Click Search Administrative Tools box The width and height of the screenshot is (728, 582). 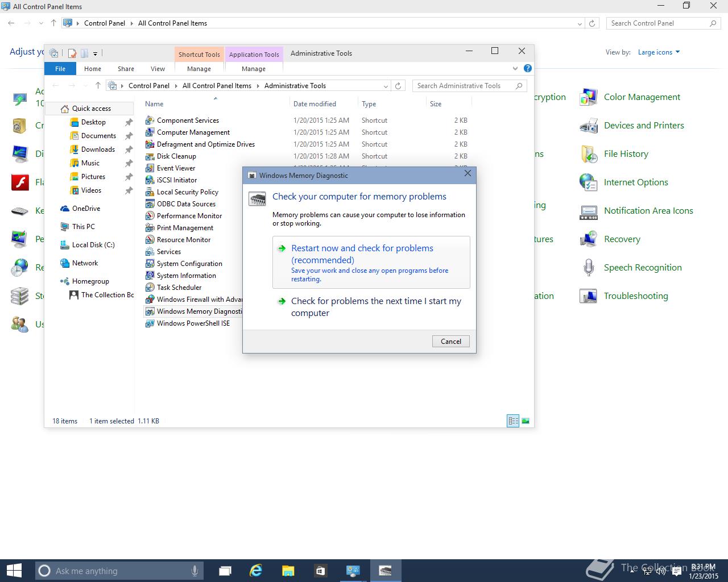(470, 86)
